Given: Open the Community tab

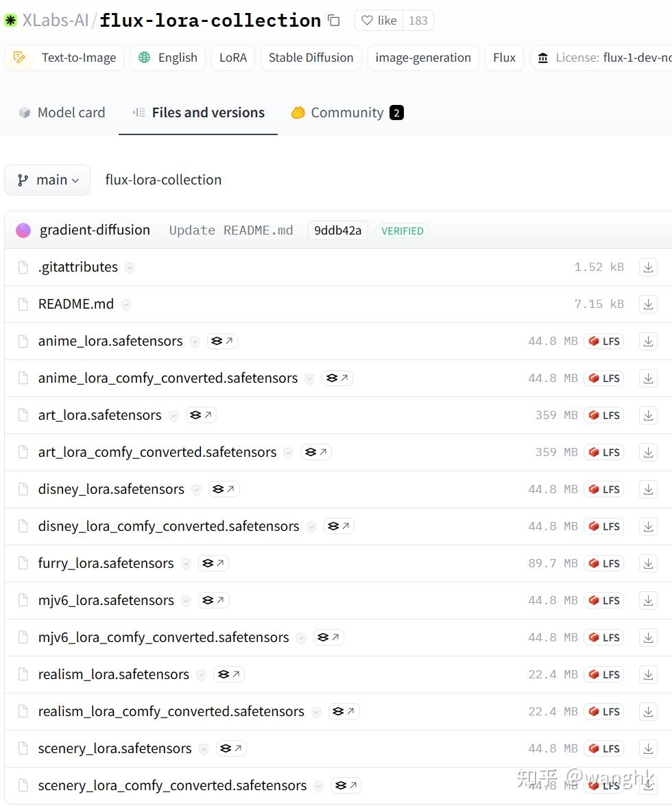Looking at the screenshot, I should click(346, 112).
